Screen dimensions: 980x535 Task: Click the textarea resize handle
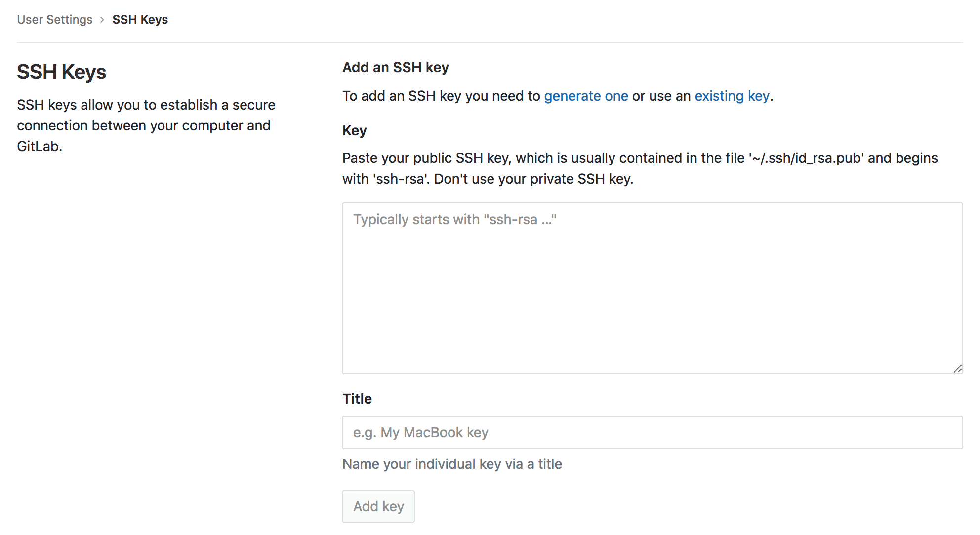click(x=957, y=369)
